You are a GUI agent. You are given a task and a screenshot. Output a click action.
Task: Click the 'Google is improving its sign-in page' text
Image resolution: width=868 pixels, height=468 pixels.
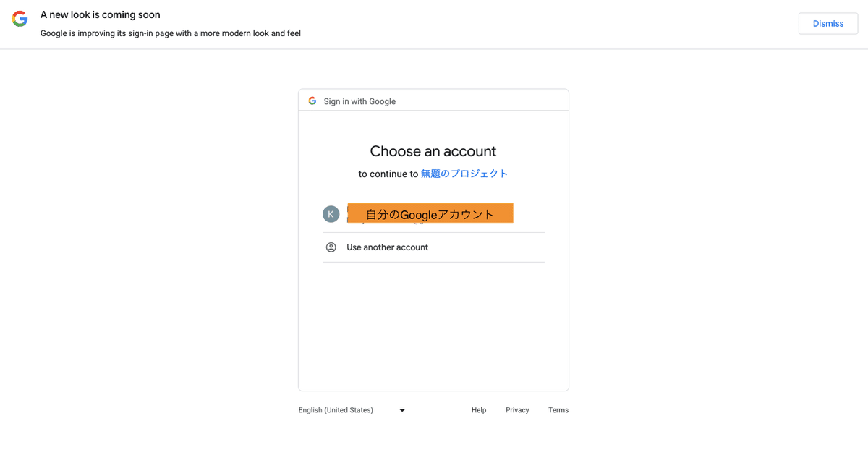[x=171, y=33]
